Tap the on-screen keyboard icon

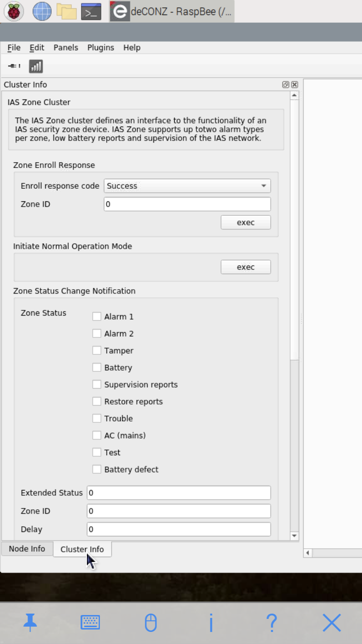point(90,622)
